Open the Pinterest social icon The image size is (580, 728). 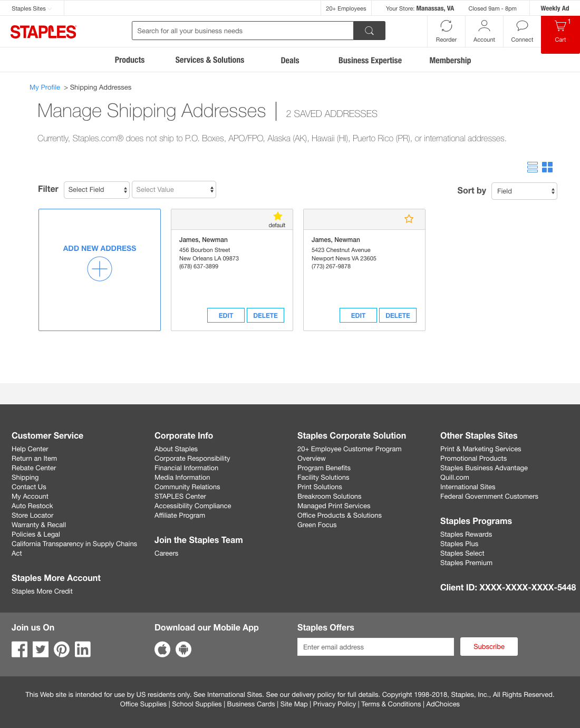click(62, 649)
